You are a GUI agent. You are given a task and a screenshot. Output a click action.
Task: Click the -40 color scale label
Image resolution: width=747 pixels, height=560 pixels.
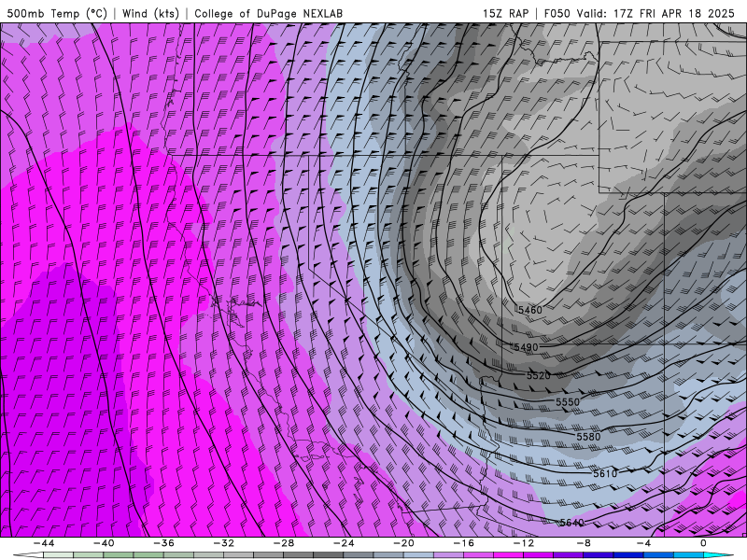[104, 543]
